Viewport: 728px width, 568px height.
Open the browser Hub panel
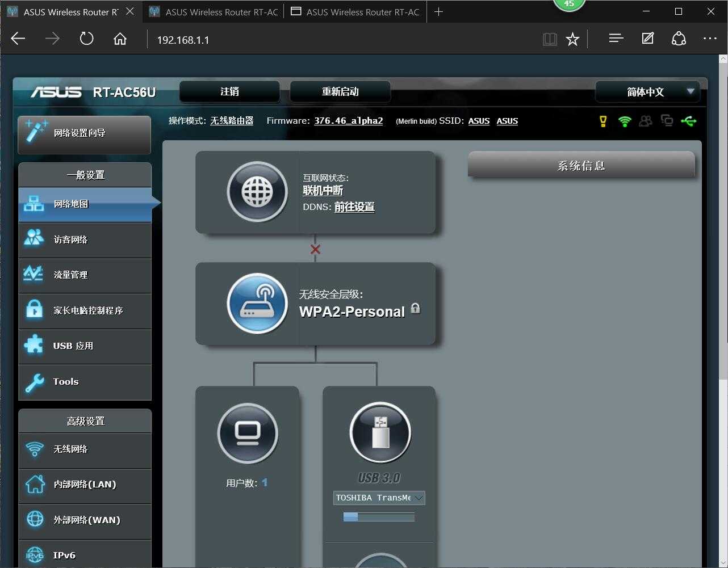[x=616, y=38]
